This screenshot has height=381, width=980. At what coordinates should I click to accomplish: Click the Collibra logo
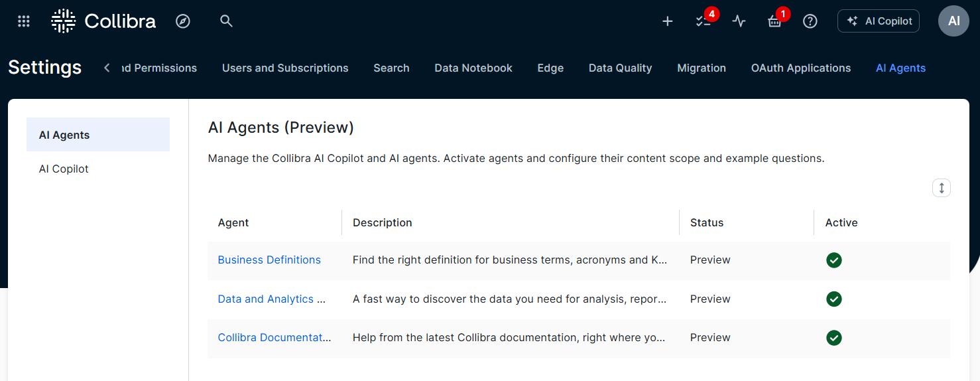click(x=103, y=21)
